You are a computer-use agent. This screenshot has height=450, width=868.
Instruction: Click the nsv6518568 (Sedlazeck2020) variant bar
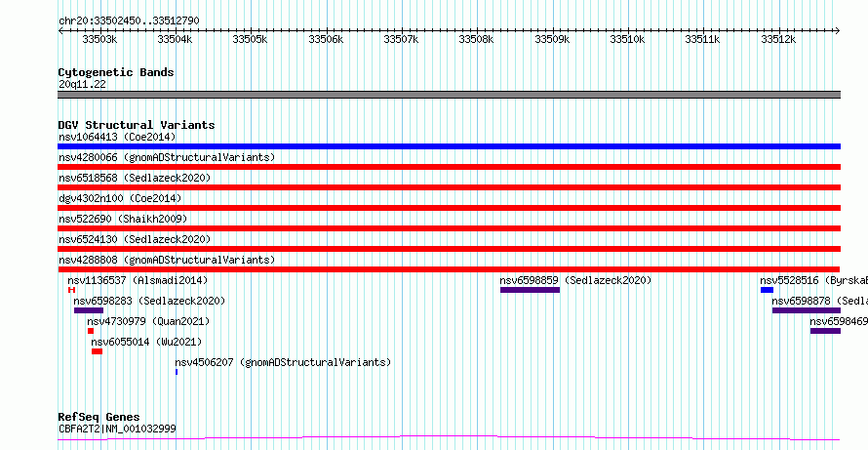click(x=449, y=187)
